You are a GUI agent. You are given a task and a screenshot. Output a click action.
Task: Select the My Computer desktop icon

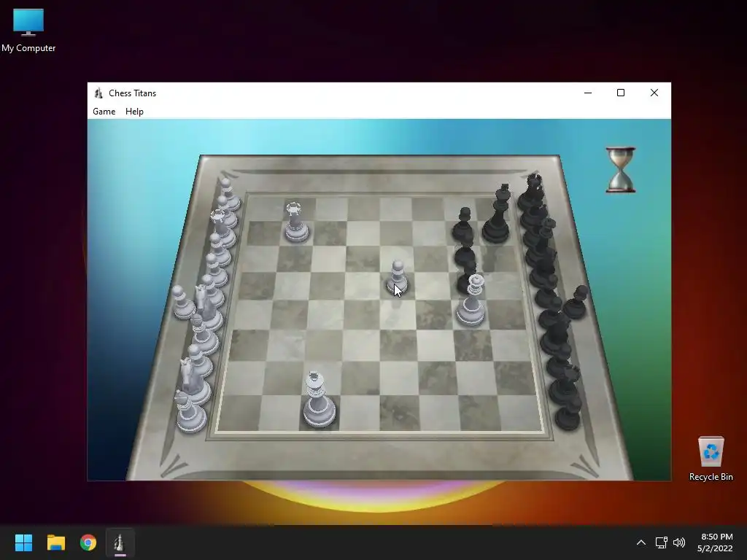tap(28, 31)
